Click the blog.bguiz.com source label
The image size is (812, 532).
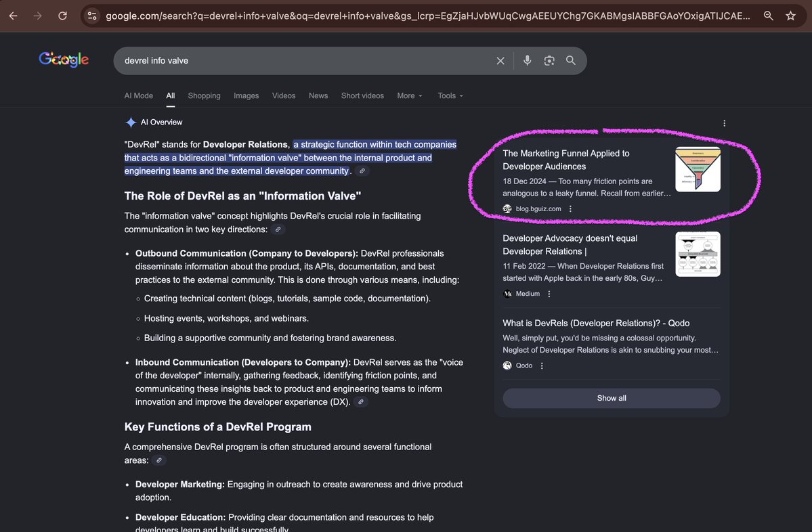538,209
